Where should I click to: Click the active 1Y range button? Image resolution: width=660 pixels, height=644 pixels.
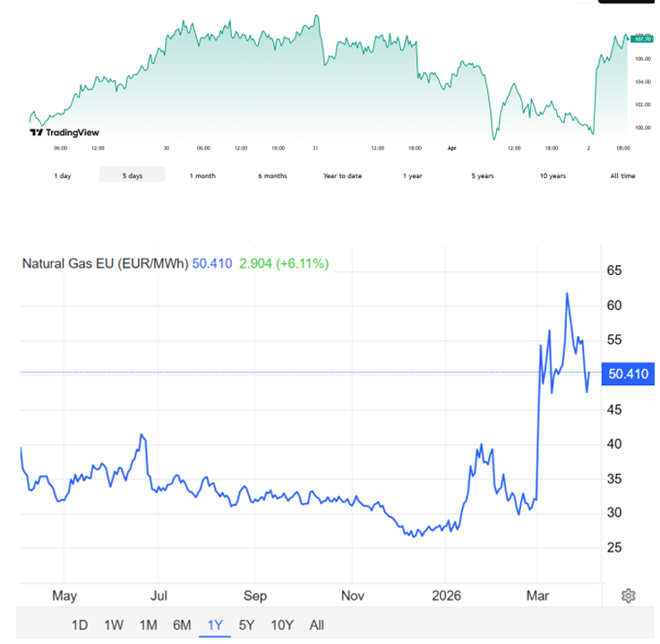tap(215, 625)
